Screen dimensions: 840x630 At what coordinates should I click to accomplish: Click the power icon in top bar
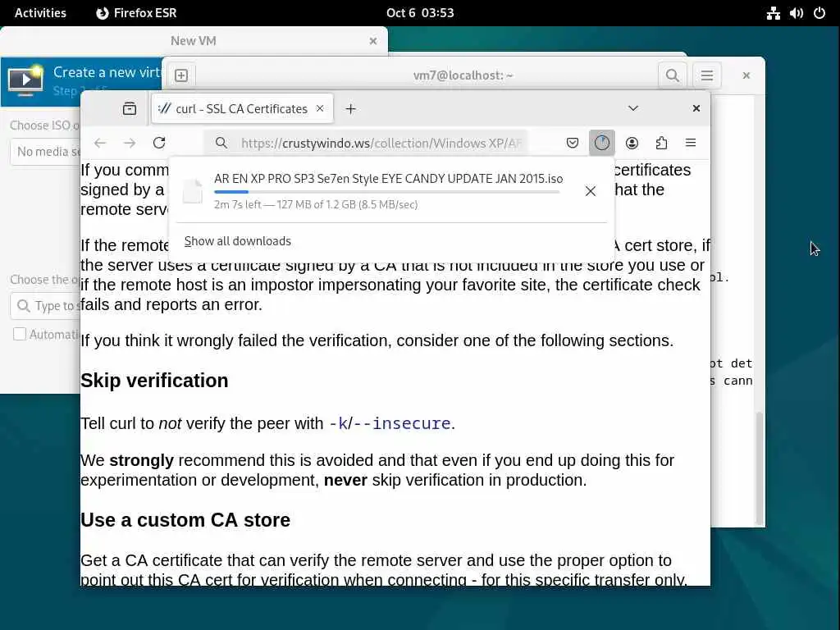(x=819, y=13)
